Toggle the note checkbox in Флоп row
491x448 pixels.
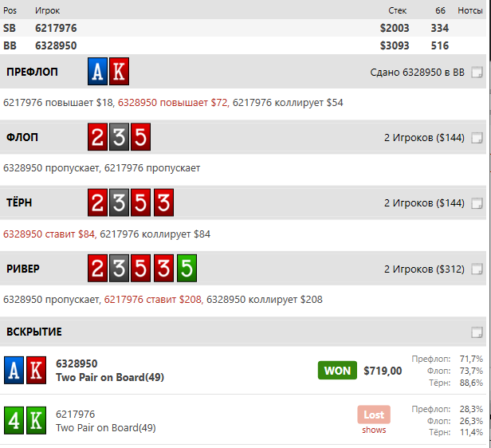(477, 138)
